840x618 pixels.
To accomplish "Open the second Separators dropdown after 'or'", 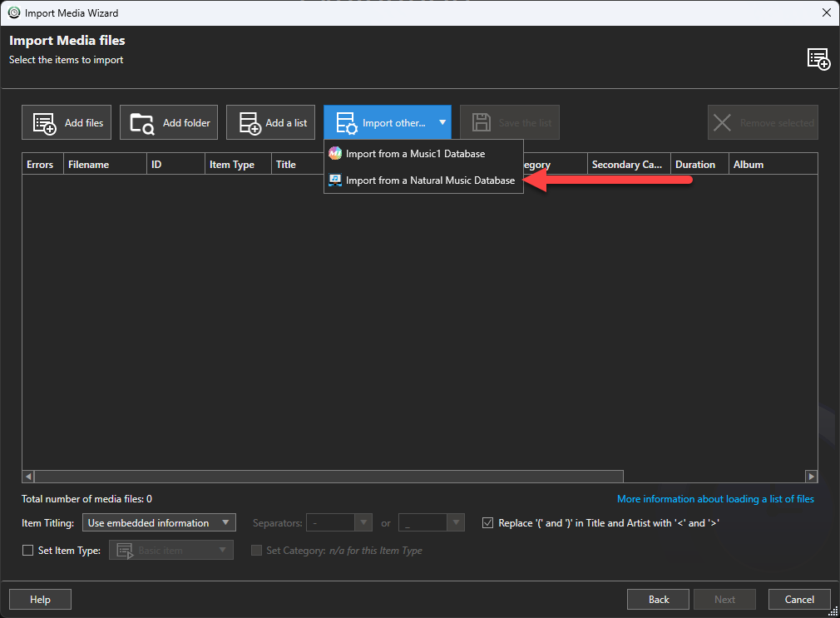I will click(x=432, y=522).
